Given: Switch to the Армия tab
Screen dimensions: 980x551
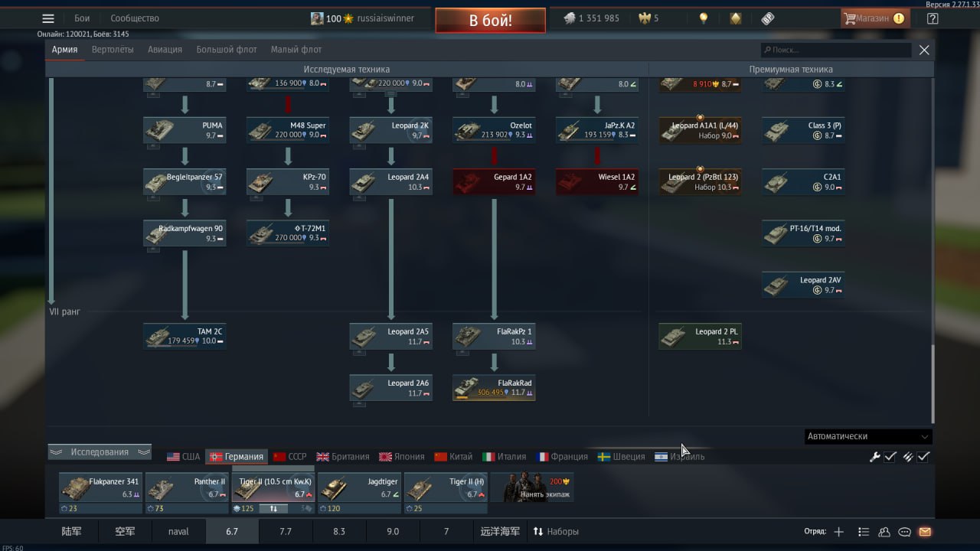Looking at the screenshot, I should tap(64, 50).
